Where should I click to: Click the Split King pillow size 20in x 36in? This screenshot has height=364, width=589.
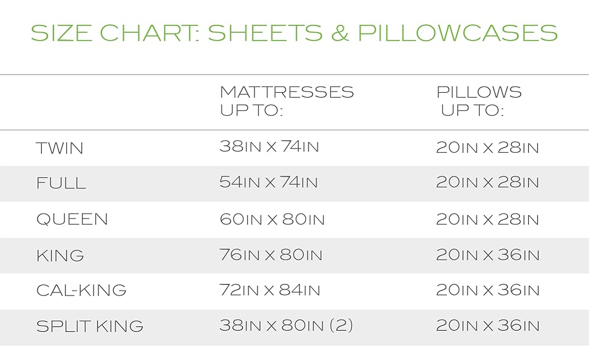[x=488, y=326]
